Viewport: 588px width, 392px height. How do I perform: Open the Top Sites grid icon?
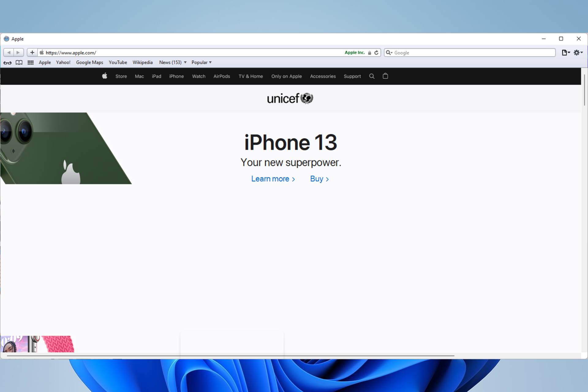31,63
